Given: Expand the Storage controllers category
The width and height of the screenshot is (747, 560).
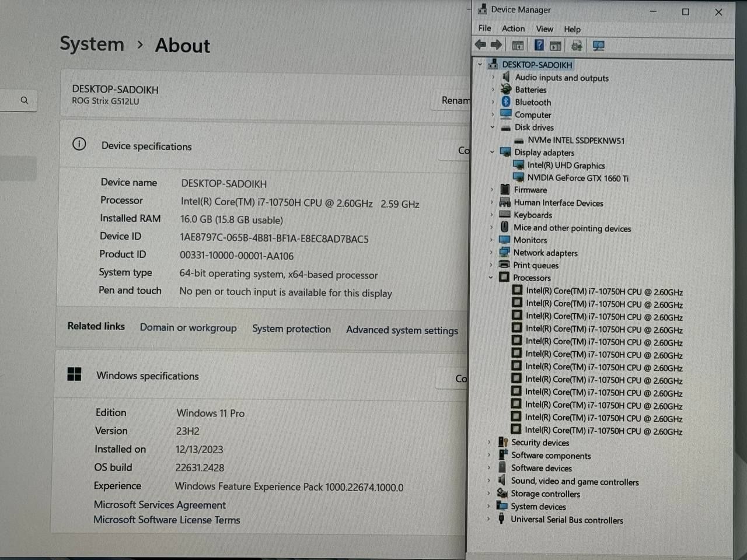Looking at the screenshot, I should [x=488, y=493].
